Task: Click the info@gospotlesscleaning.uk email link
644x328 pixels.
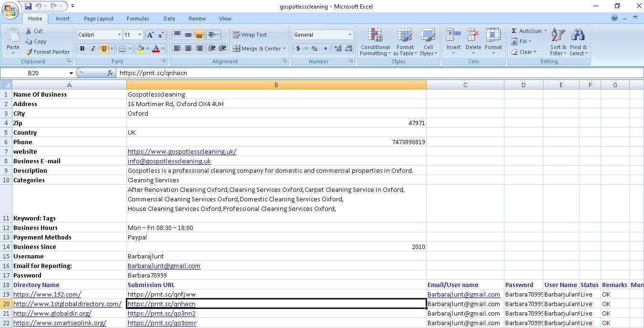Action: tap(169, 161)
